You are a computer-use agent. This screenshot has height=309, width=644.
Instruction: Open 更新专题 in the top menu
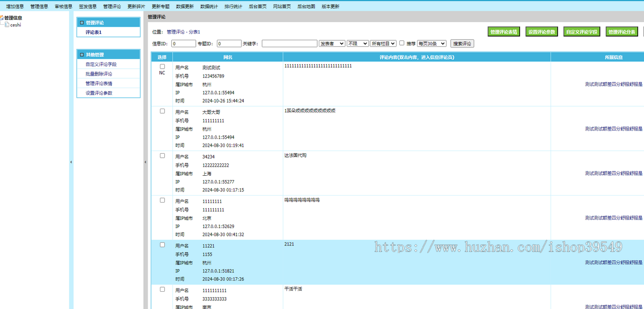tap(160, 6)
